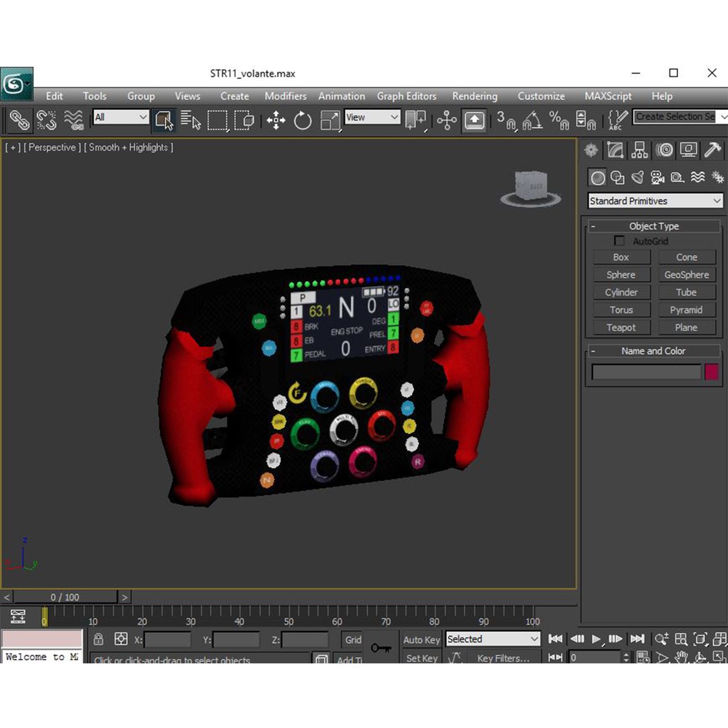Viewport: 728px width, 728px height.
Task: Click the object color swatch
Action: [x=711, y=372]
